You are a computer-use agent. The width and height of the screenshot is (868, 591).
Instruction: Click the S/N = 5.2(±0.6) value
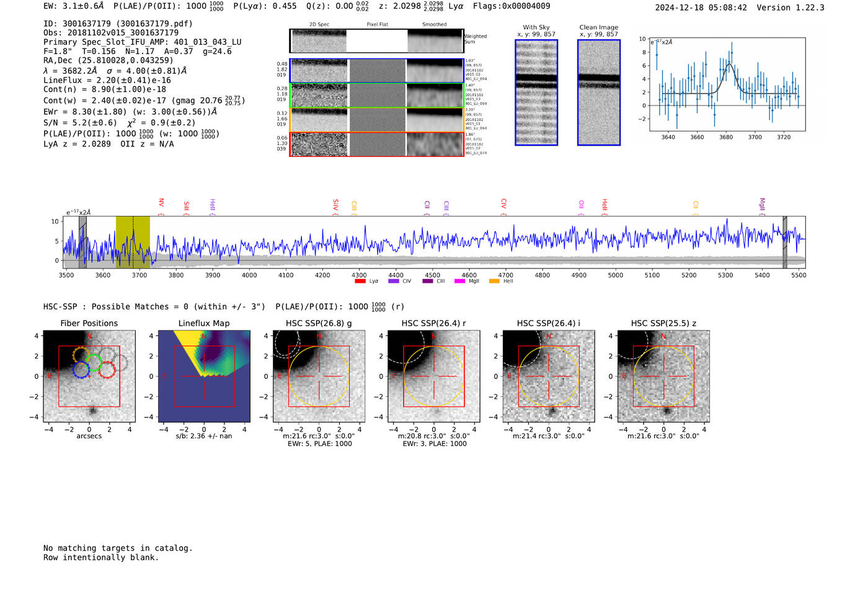80,123
